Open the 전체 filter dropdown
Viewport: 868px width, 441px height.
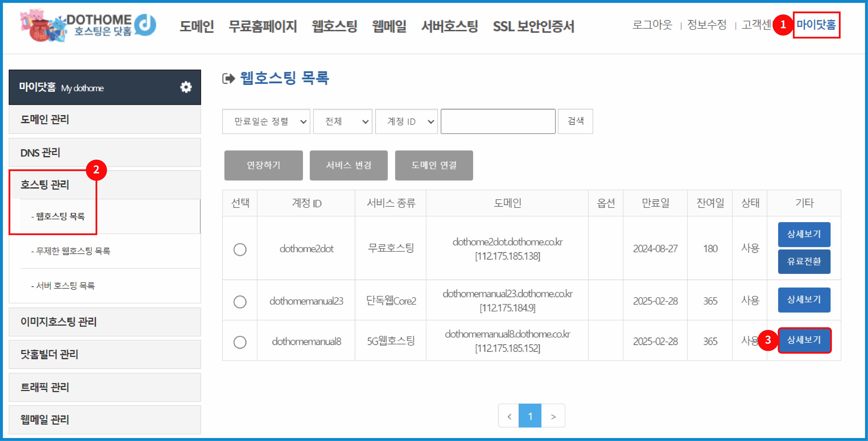(x=342, y=121)
